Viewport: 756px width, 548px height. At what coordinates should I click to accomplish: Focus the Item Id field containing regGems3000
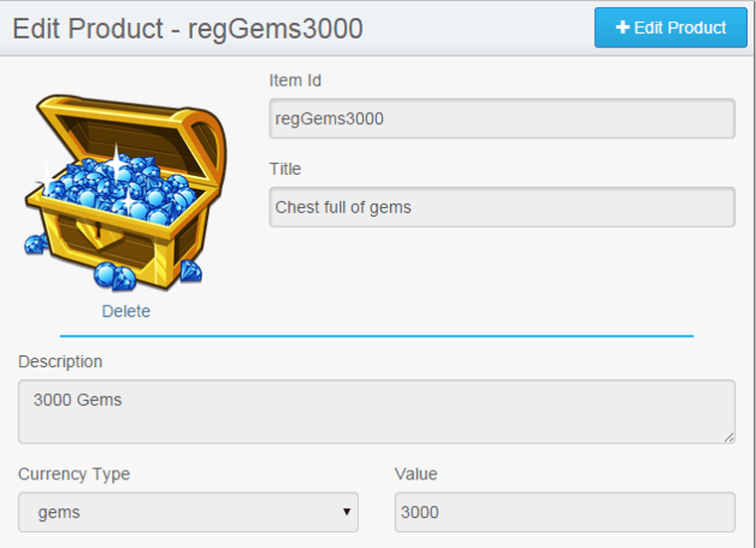[502, 118]
